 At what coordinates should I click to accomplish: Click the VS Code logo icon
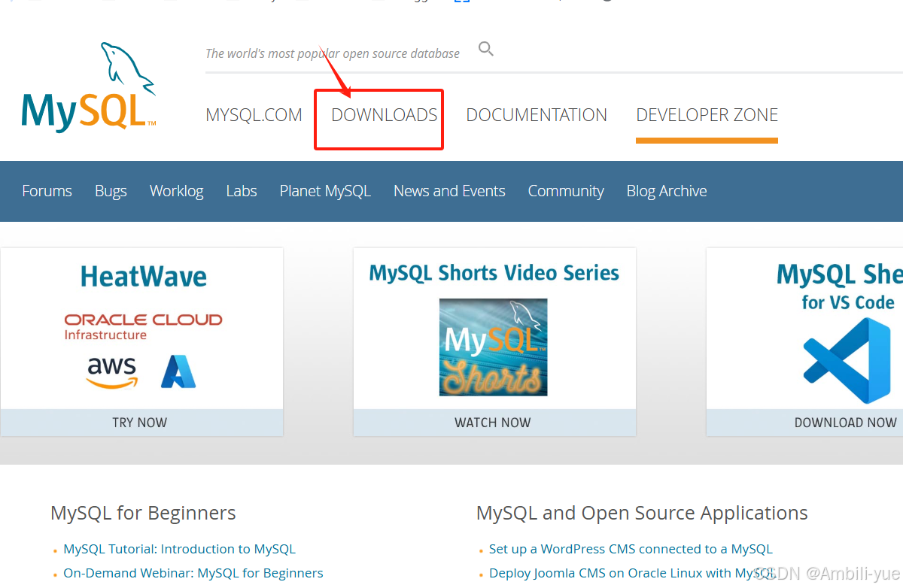pos(847,360)
